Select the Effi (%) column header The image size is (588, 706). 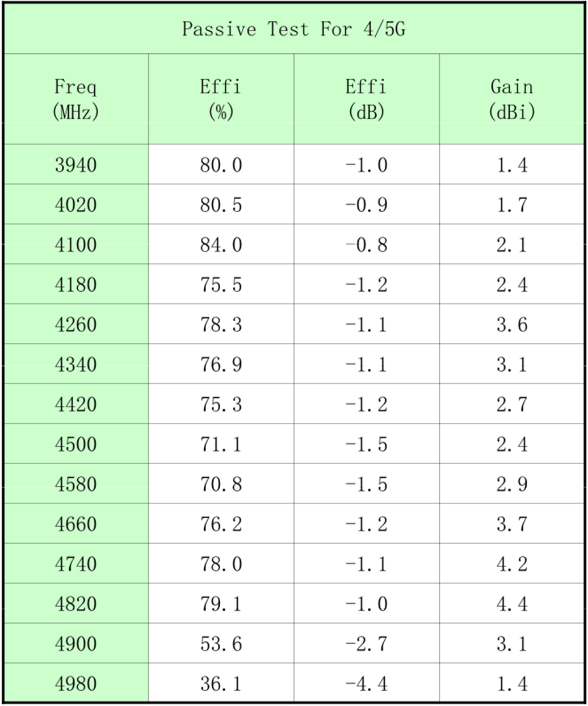(x=221, y=99)
